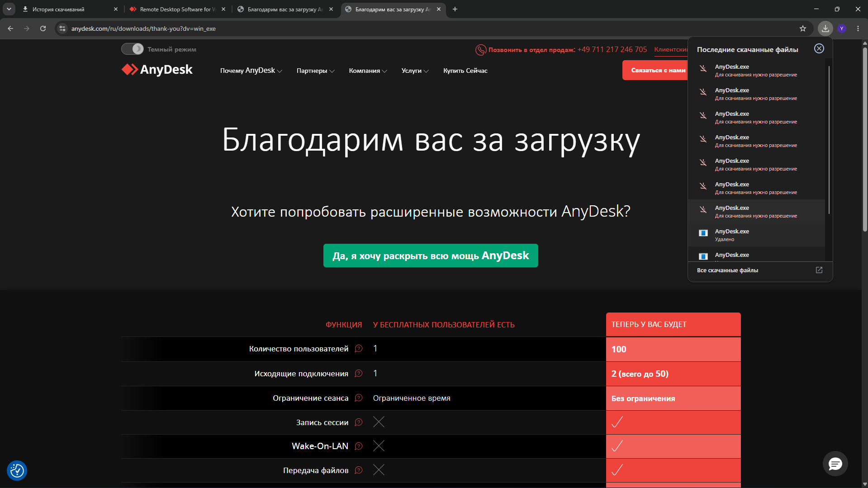This screenshot has height=488, width=868.
Task: Click the cross mark in Wake-On-LAN row
Action: 379,446
